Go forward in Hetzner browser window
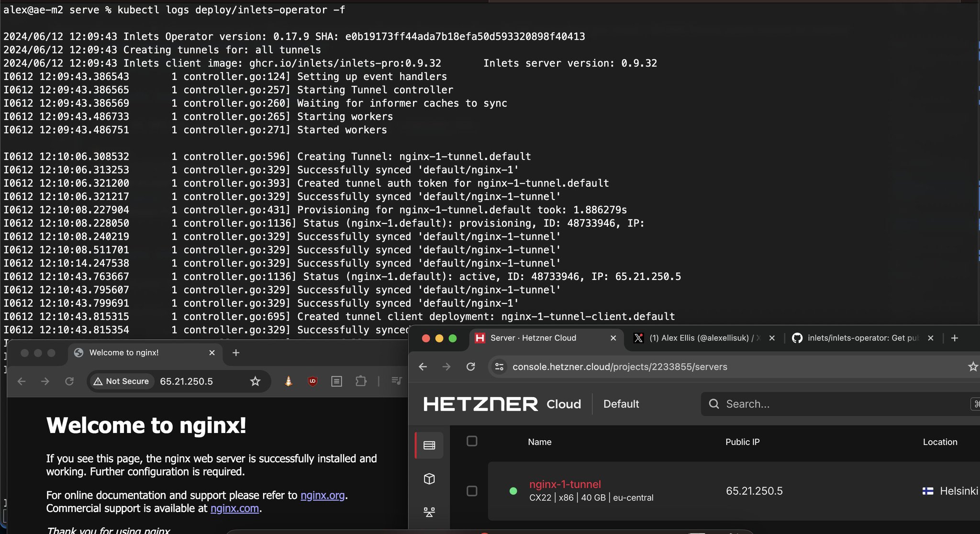This screenshot has height=534, width=980. [446, 367]
